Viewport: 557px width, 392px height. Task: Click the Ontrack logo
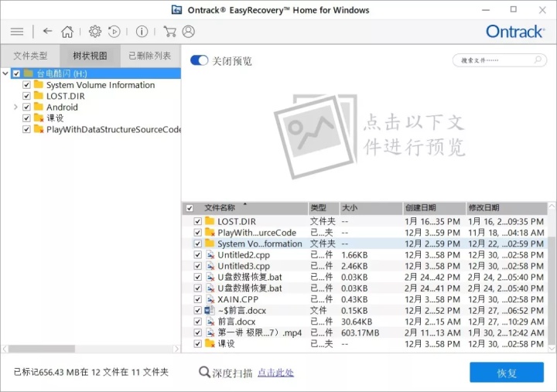point(514,32)
